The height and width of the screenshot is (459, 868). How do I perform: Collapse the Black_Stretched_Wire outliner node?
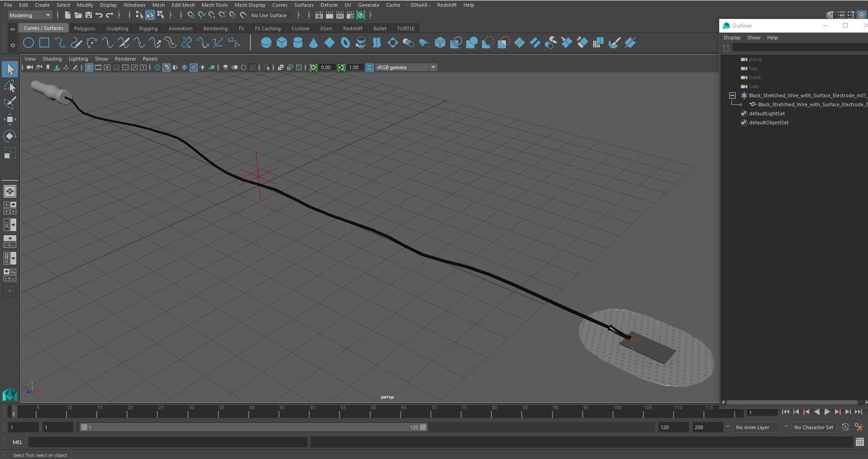coord(732,95)
